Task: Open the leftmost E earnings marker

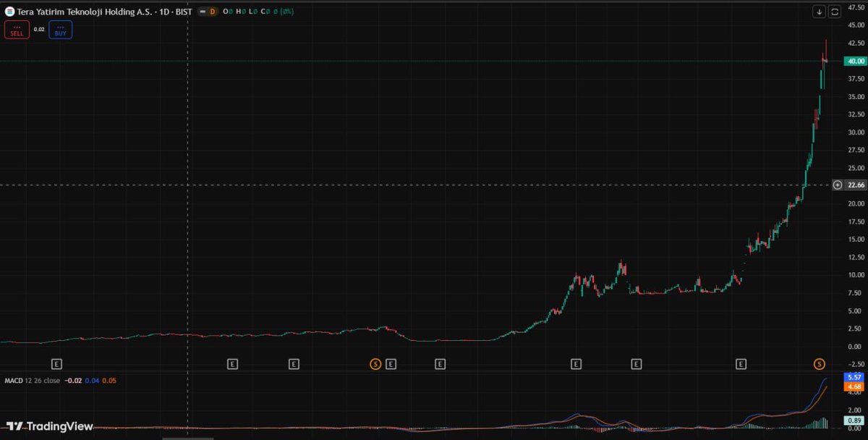Action: coord(56,364)
